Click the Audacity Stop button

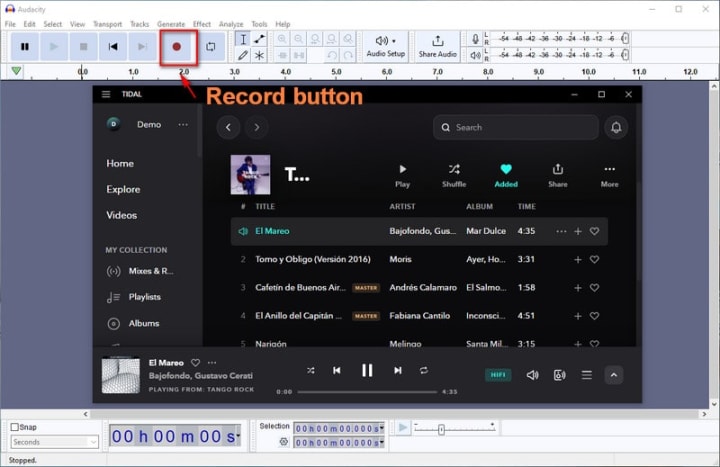pos(83,46)
